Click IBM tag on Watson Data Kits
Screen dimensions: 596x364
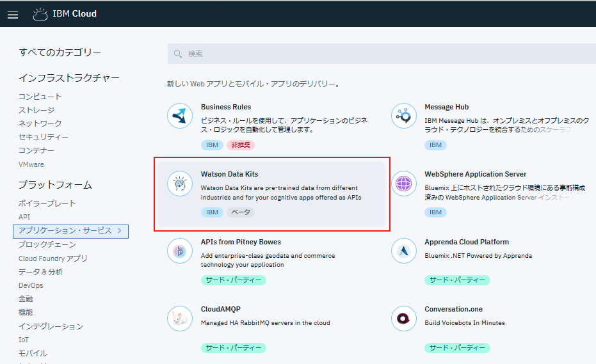[x=212, y=212]
